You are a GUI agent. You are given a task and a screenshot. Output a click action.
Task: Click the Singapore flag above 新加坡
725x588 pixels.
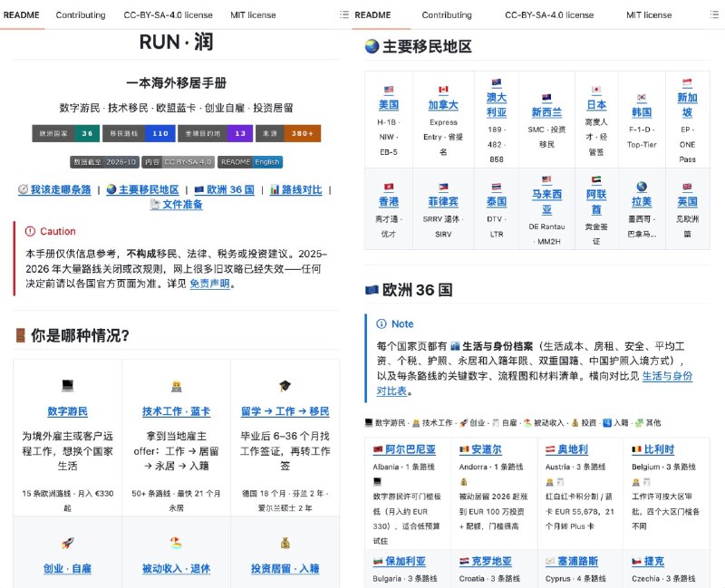687,82
